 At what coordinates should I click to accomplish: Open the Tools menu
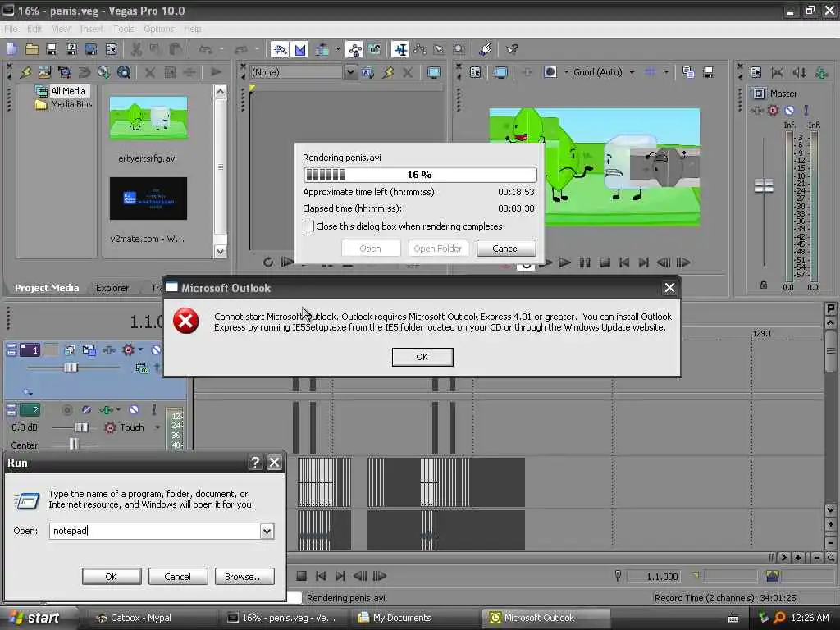(124, 29)
